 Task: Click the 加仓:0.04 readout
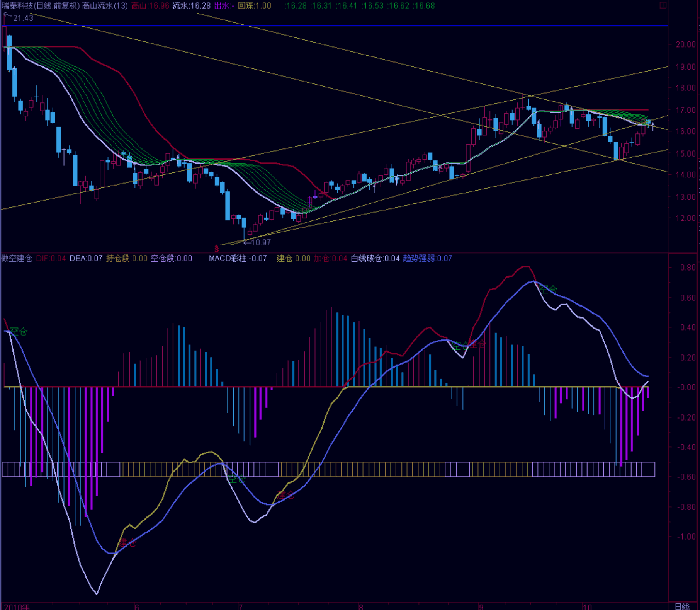click(x=330, y=258)
